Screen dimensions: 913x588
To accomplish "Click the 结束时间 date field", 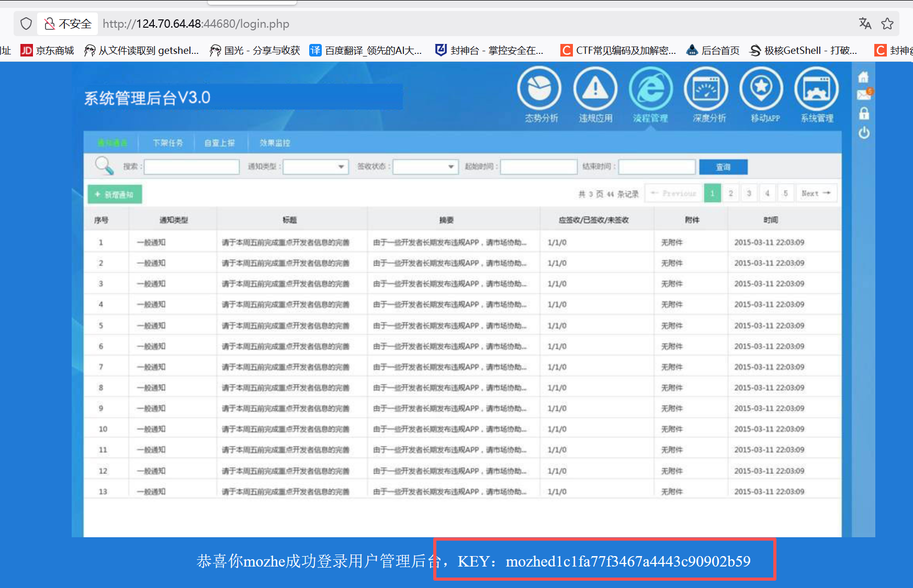I will (x=657, y=167).
